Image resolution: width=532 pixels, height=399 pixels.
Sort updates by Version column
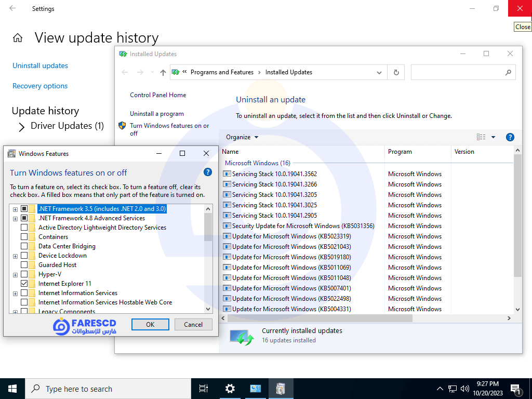(x=483, y=152)
